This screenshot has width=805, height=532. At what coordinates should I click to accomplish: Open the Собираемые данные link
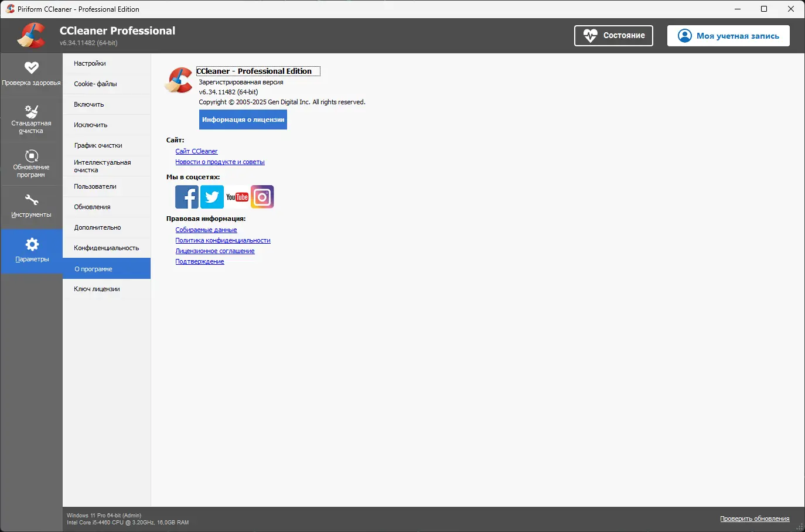pyautogui.click(x=206, y=230)
